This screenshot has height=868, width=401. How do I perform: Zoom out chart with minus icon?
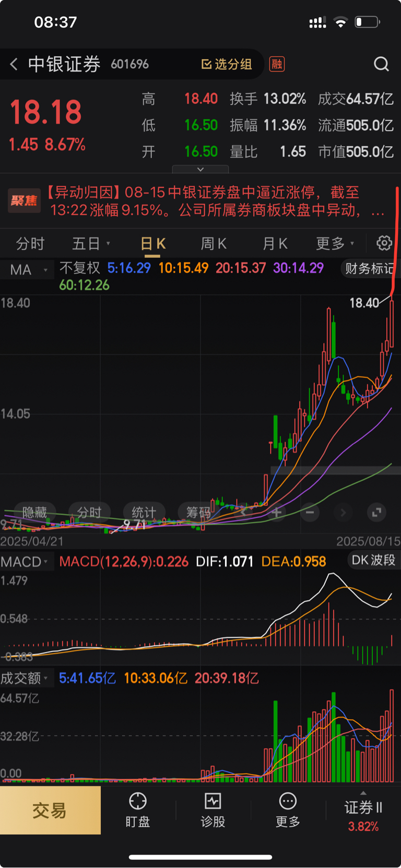tap(310, 513)
